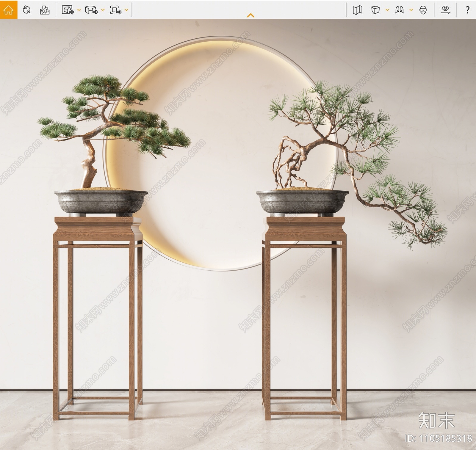Collapse the toolbar with the orange chevron

point(251,15)
